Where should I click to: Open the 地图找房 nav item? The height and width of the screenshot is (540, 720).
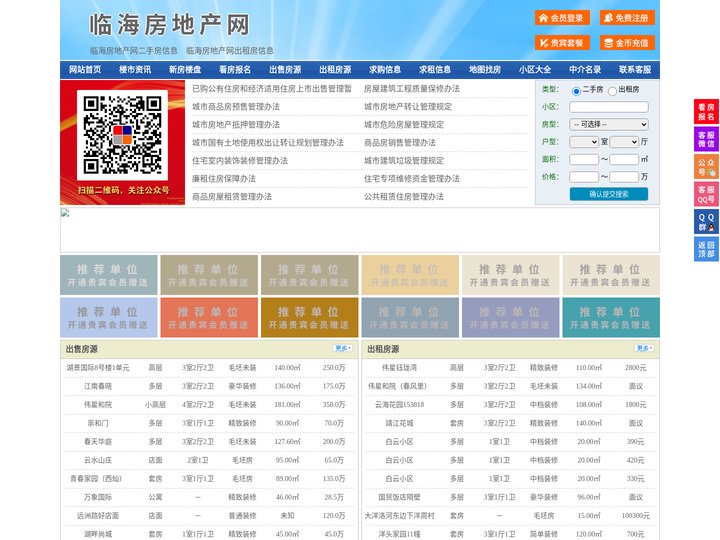[485, 70]
